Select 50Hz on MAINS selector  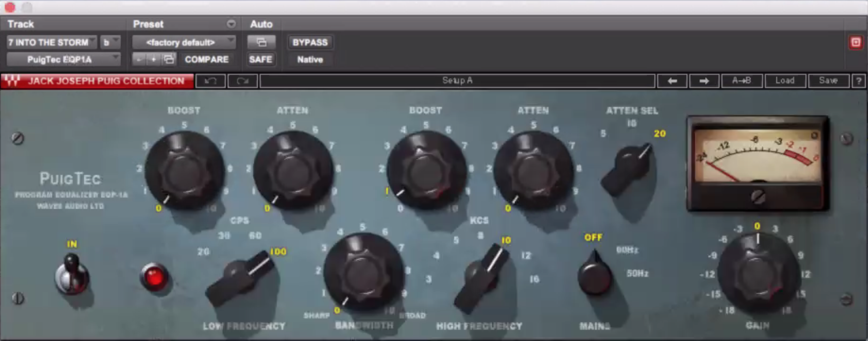637,273
